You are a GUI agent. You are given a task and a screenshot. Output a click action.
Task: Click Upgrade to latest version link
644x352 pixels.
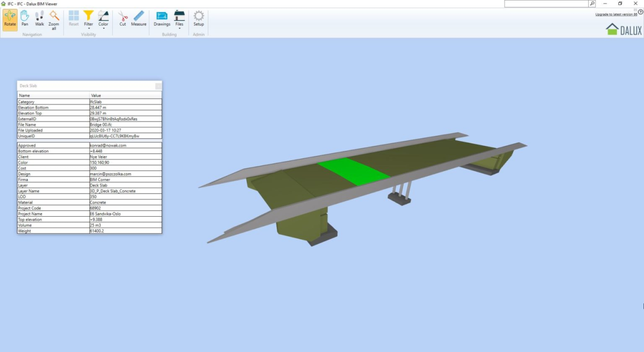coord(616,14)
